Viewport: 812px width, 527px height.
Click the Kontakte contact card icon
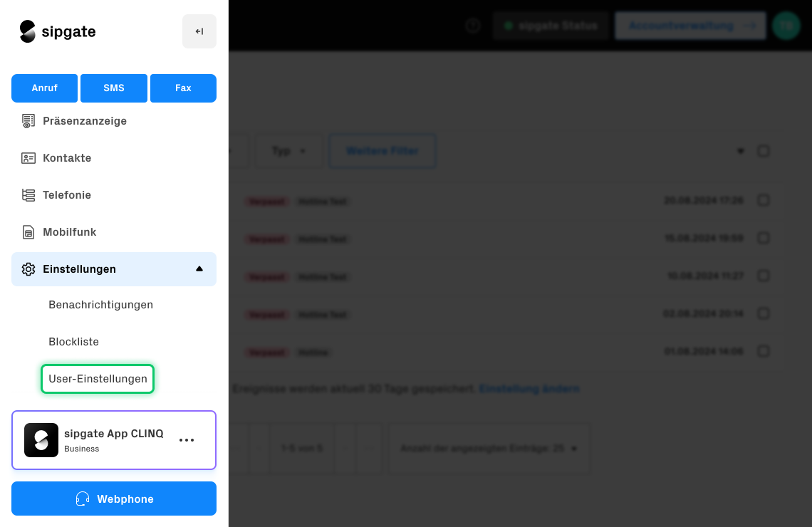point(28,158)
